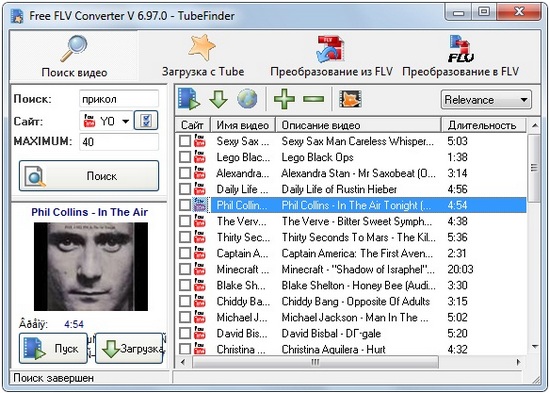Click YouTube icon in Michael Jackson row

pyautogui.click(x=200, y=317)
